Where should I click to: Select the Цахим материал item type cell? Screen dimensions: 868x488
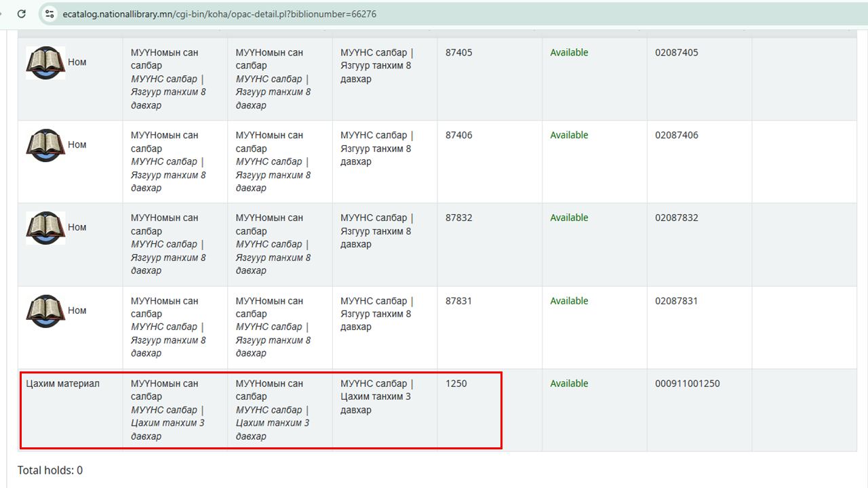click(62, 384)
